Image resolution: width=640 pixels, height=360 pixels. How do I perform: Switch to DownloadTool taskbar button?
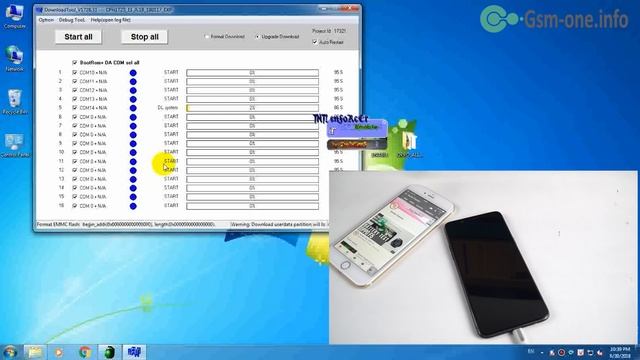(x=134, y=352)
